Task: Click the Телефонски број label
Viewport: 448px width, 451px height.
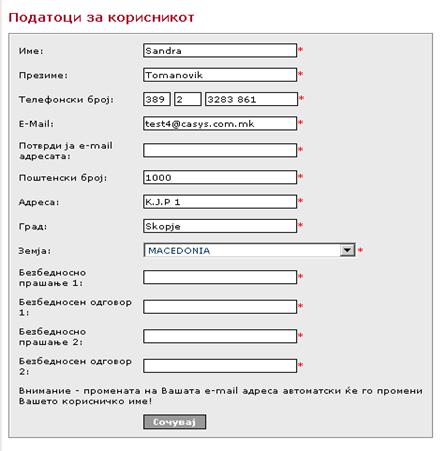Action: point(66,100)
